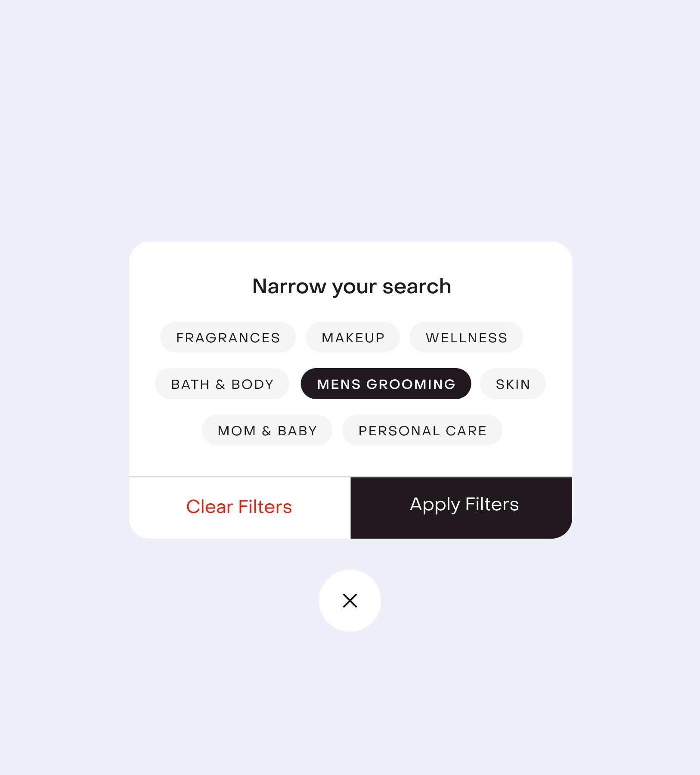The image size is (700, 775).
Task: Enable the Personal Care filter
Action: click(x=422, y=431)
